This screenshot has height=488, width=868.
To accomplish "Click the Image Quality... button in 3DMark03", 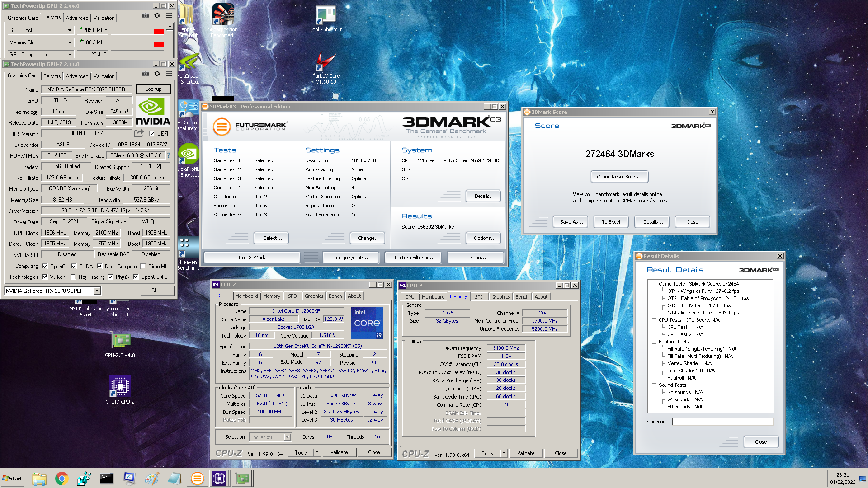I will pos(352,258).
